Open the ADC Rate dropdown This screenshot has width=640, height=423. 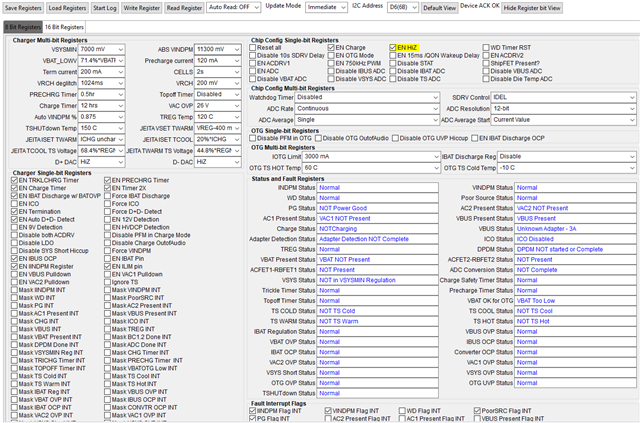tap(367, 109)
